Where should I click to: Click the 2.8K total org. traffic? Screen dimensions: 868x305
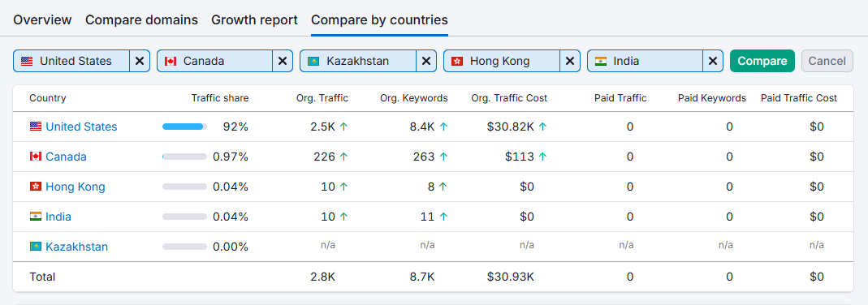tap(323, 277)
